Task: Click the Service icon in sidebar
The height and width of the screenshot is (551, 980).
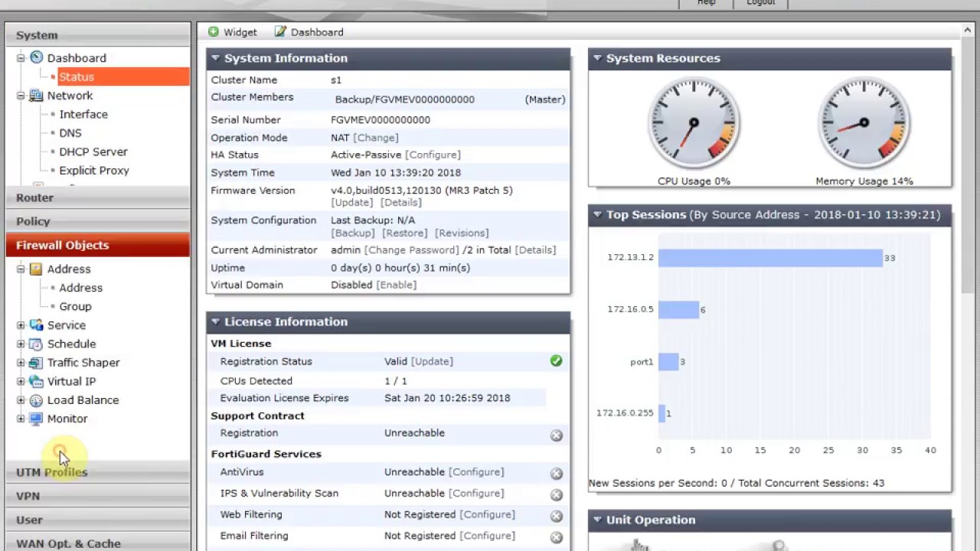Action: click(x=36, y=325)
